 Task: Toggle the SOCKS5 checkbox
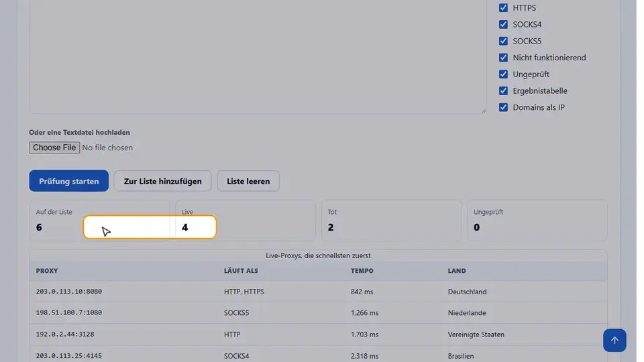click(503, 41)
